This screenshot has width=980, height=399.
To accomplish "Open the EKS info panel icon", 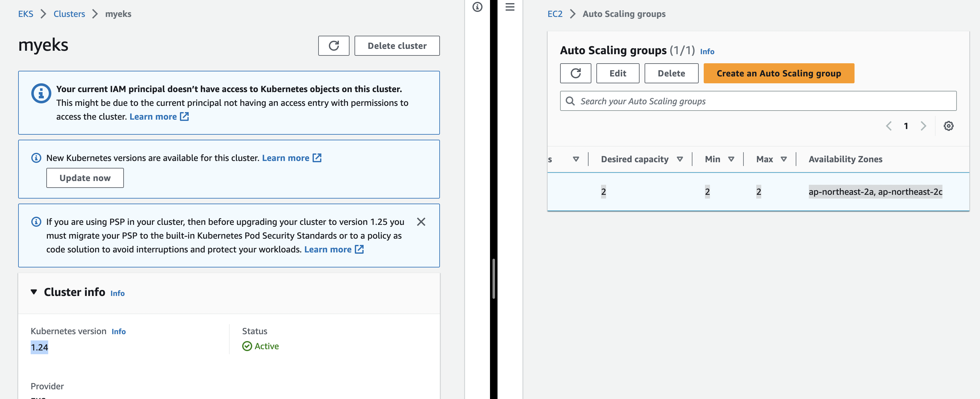I will pos(477,7).
